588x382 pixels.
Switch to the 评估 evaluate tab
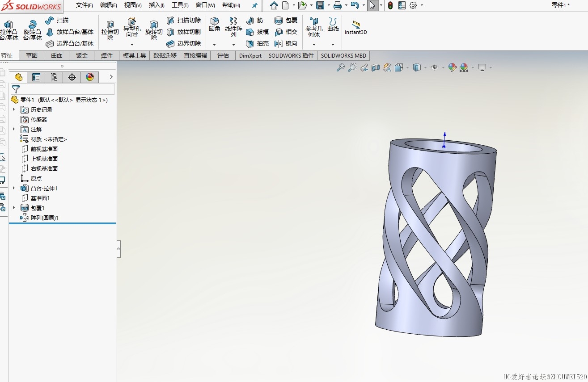click(223, 55)
